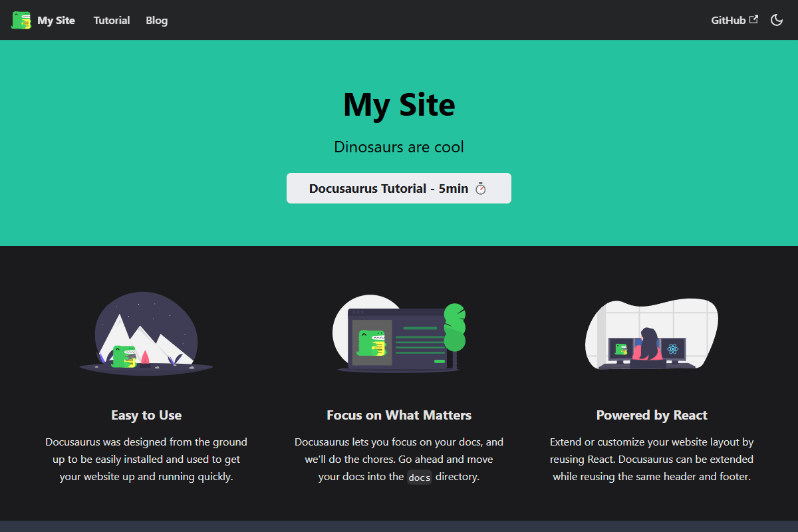Visit the GitHub repository link

(x=728, y=20)
